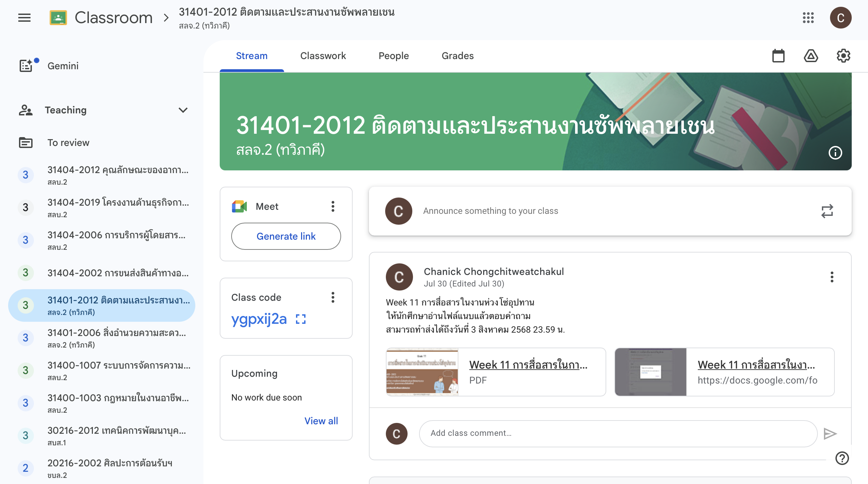Click the Classroom logo icon
868x484 pixels.
coord(58,18)
